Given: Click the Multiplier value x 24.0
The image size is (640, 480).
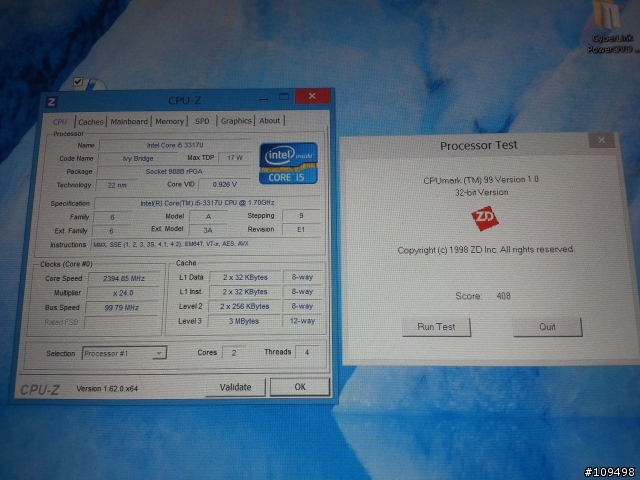Looking at the screenshot, I should pyautogui.click(x=123, y=293).
